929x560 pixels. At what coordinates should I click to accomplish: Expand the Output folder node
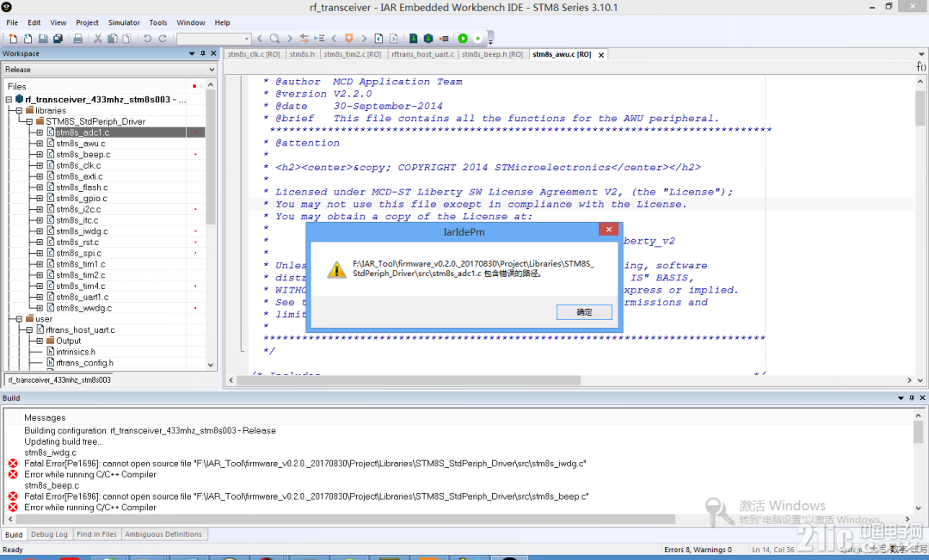(40, 341)
